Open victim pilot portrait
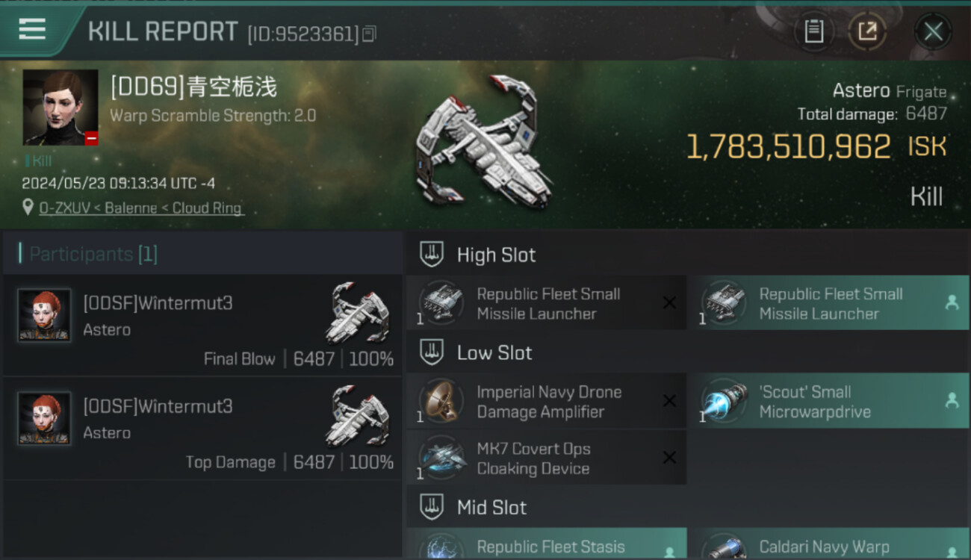Image resolution: width=971 pixels, height=560 pixels. point(61,108)
